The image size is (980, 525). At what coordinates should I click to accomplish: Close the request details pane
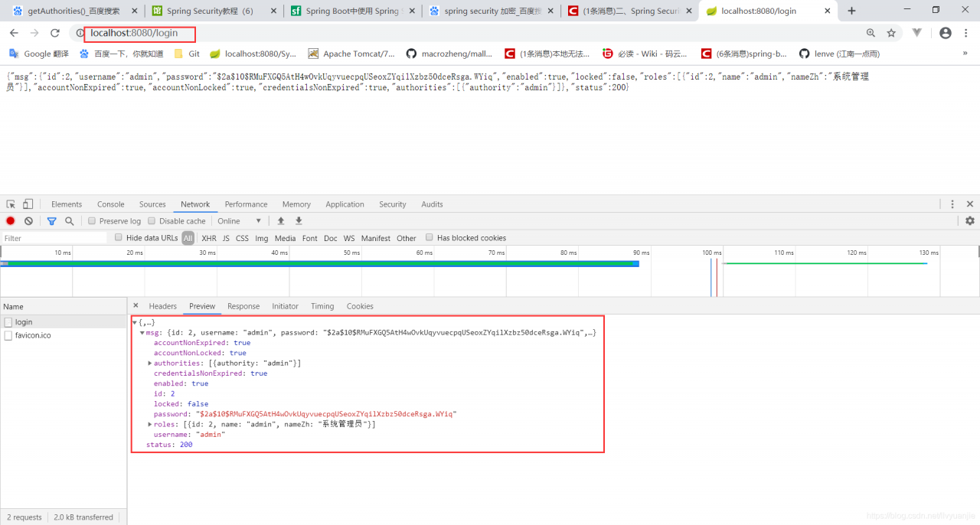(x=136, y=306)
